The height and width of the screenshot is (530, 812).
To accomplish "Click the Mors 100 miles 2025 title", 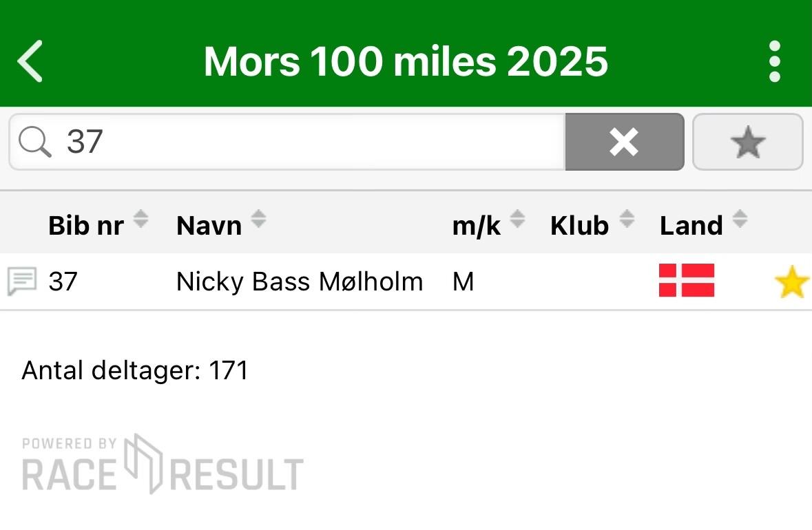I will [x=406, y=61].
